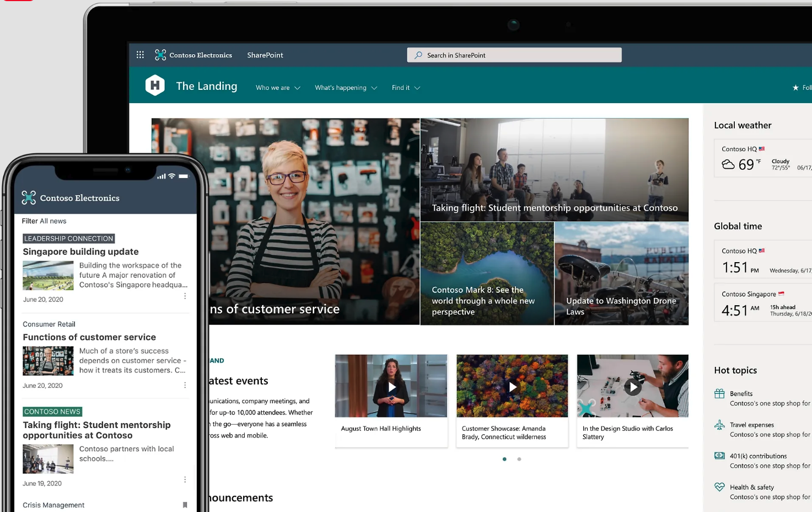Click SharePoint in the top navigation bar

click(x=265, y=55)
